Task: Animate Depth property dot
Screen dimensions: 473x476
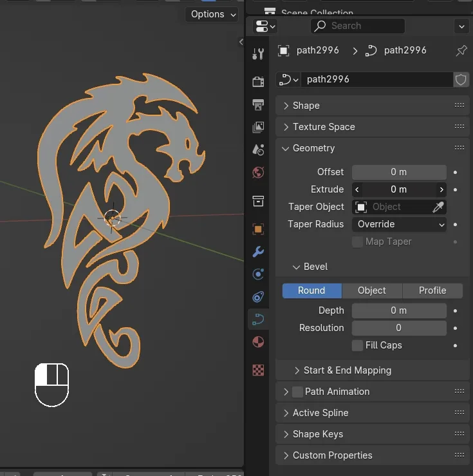Action: pos(455,311)
